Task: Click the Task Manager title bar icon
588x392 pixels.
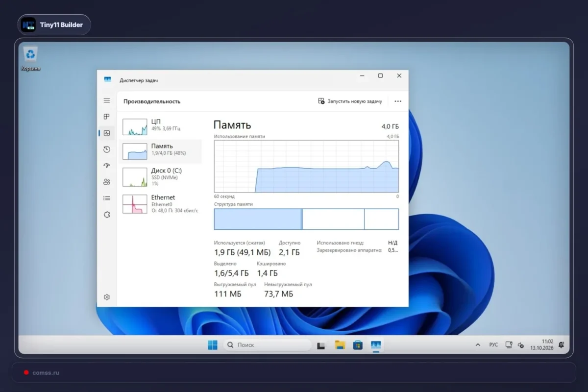Action: tap(107, 79)
